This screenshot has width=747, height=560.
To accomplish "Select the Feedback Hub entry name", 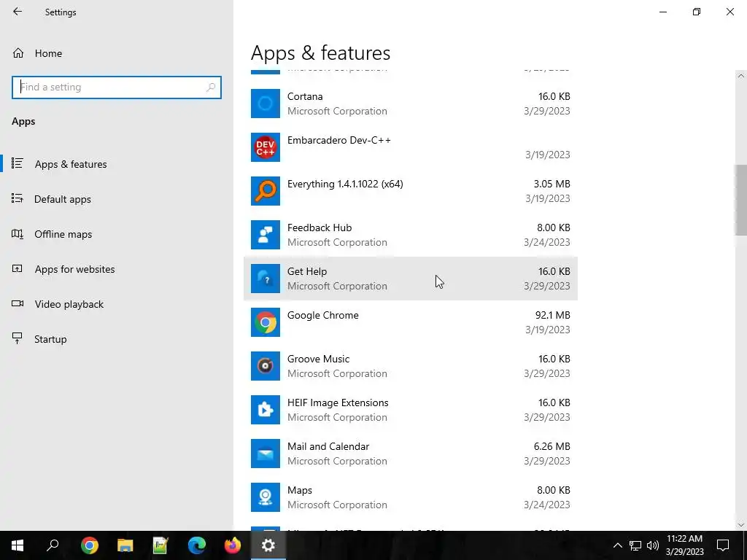I will (320, 227).
